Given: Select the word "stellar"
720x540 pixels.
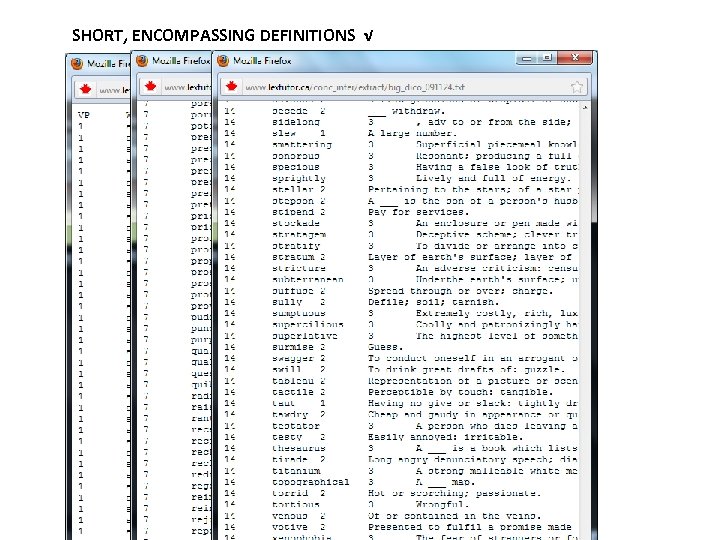Looking at the screenshot, I should pos(292,190).
